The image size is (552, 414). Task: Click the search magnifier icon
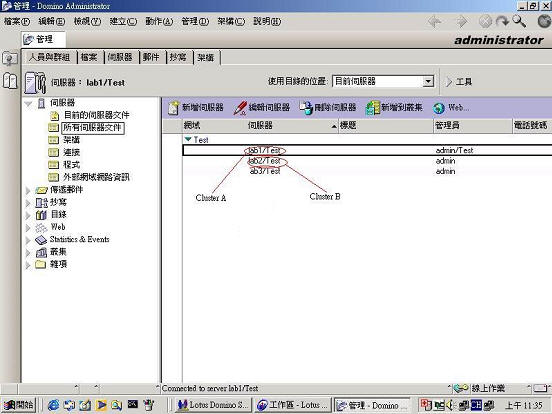520,22
